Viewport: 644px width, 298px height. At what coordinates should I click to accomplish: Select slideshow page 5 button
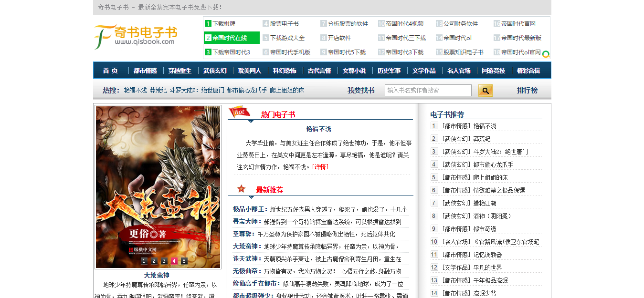coord(184,261)
